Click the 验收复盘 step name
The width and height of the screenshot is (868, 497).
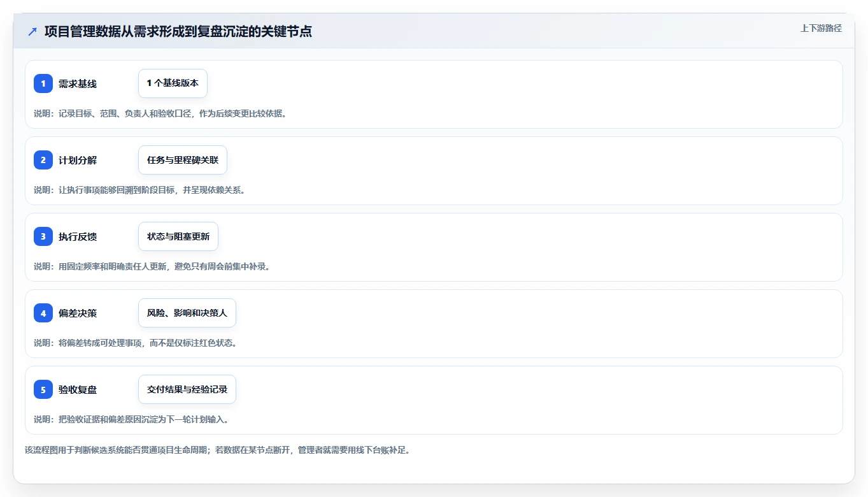point(78,389)
